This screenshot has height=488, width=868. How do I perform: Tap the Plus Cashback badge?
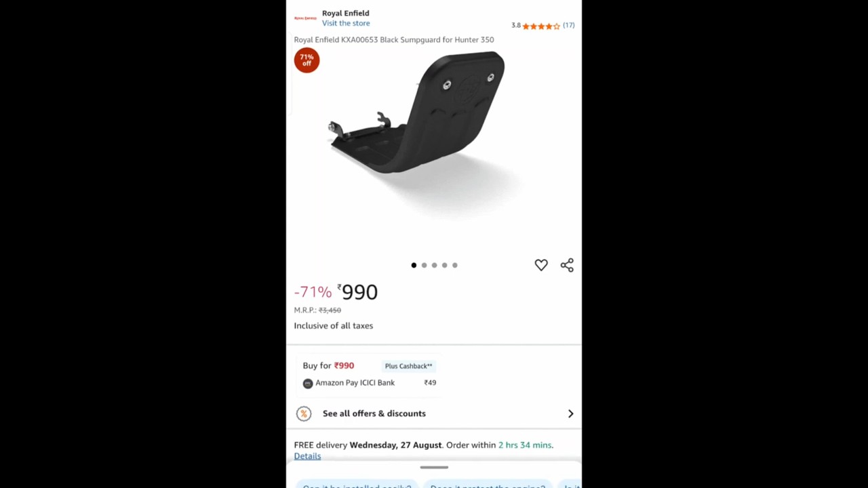408,366
